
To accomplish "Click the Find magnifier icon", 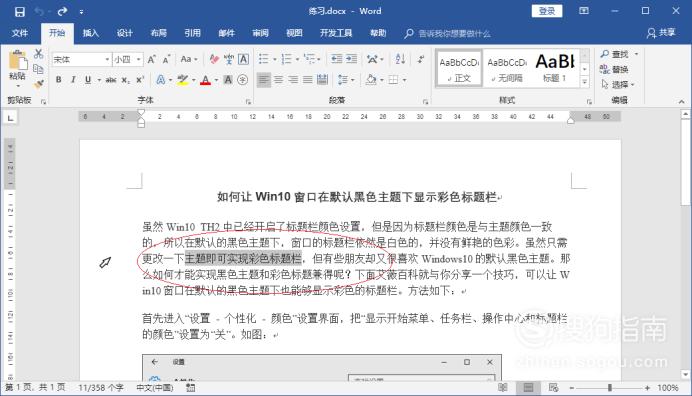I will [x=605, y=54].
